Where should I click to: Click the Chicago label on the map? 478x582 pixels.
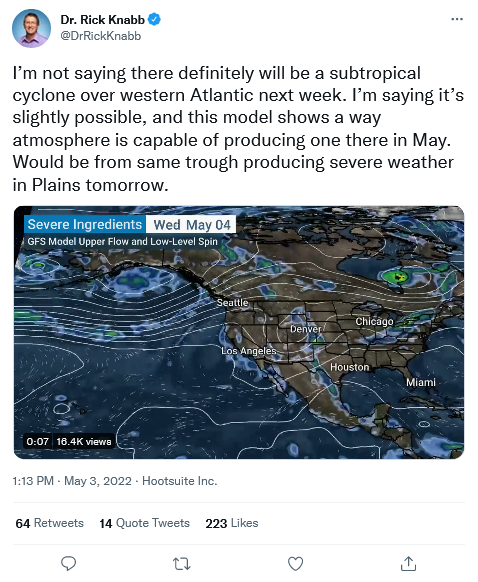(374, 321)
